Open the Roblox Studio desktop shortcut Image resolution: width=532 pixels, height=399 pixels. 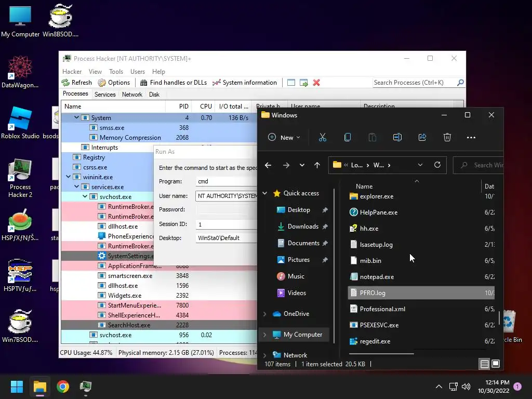pos(20,123)
